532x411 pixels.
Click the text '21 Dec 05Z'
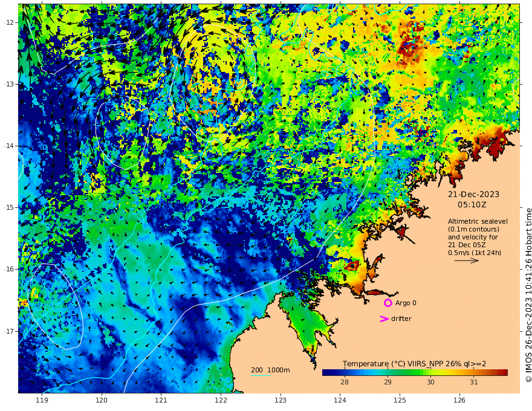coord(467,245)
